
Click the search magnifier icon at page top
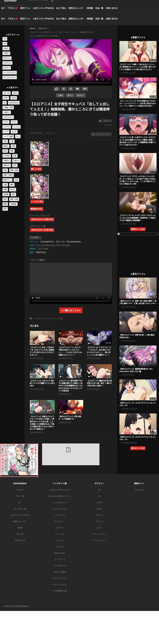coord(52,1)
